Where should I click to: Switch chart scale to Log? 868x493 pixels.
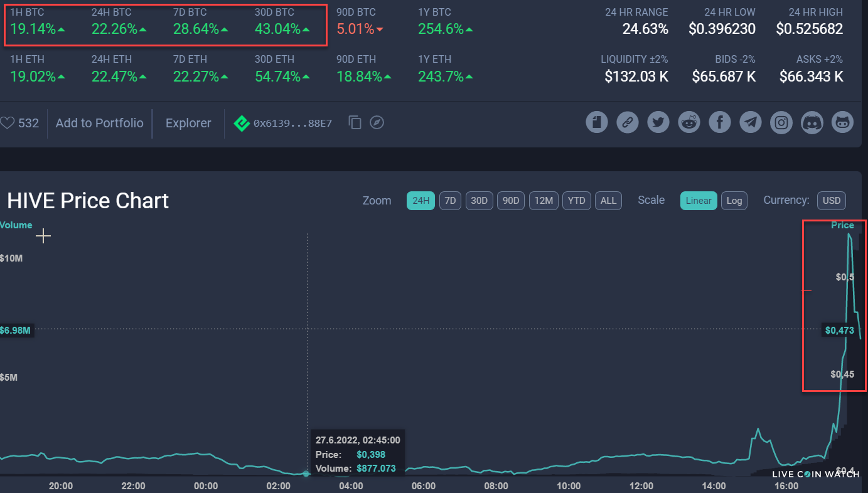[x=734, y=201]
